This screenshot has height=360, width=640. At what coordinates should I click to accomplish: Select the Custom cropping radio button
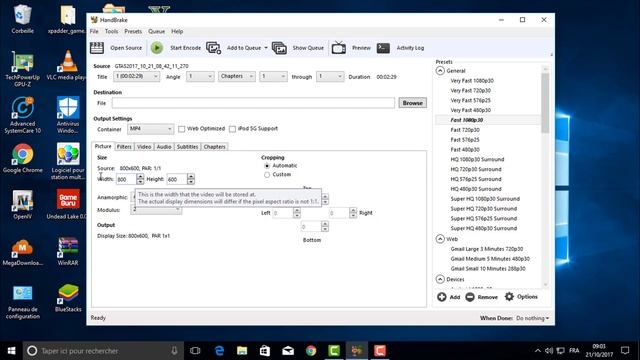pos(267,175)
